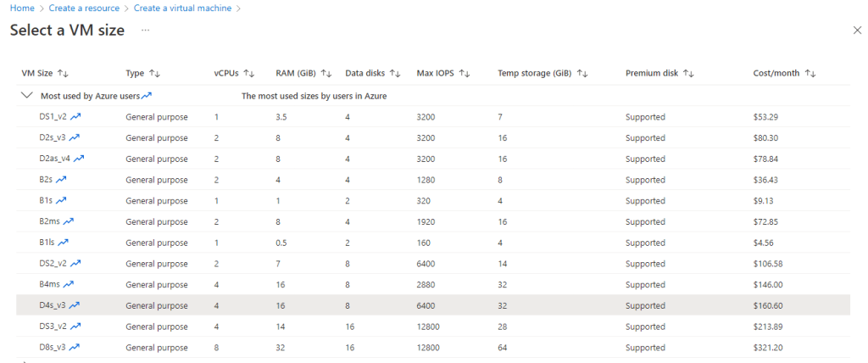Sort by Cost/month column arrows
This screenshot has height=363, width=868.
click(810, 74)
